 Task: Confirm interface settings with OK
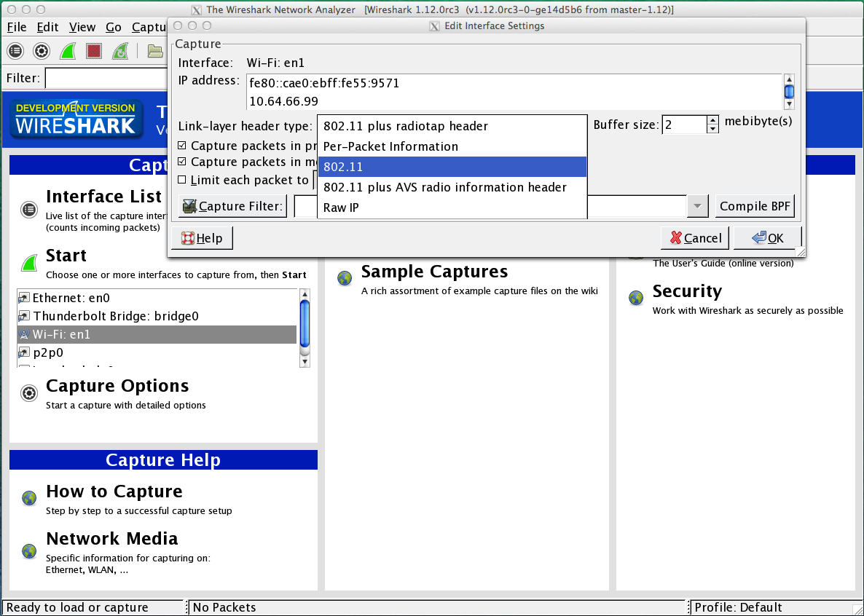(x=767, y=238)
